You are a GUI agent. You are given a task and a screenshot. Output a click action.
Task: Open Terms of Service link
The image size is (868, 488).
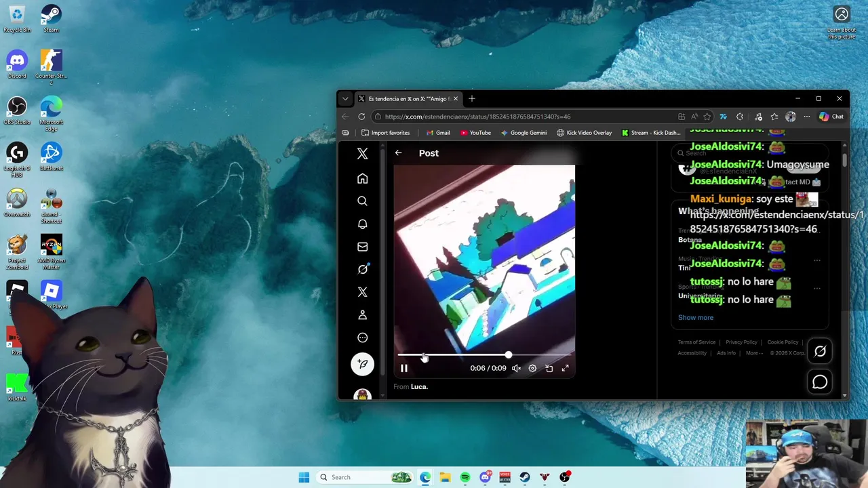696,342
